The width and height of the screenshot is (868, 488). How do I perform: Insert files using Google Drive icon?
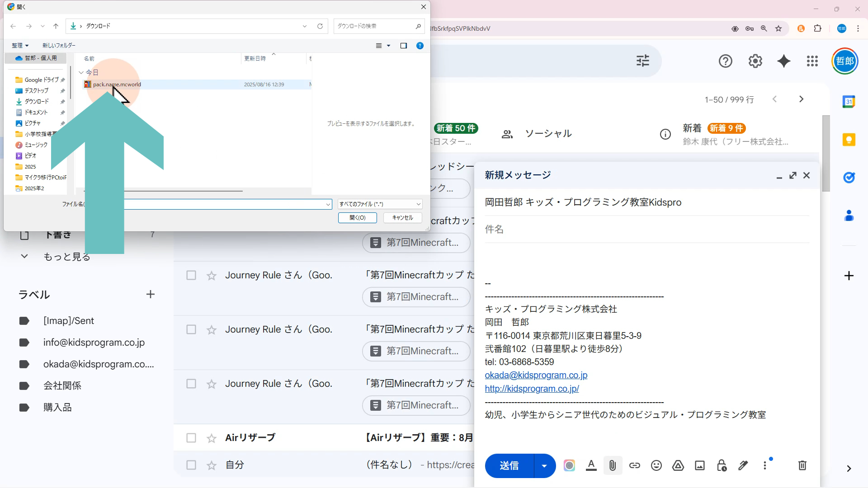(678, 465)
